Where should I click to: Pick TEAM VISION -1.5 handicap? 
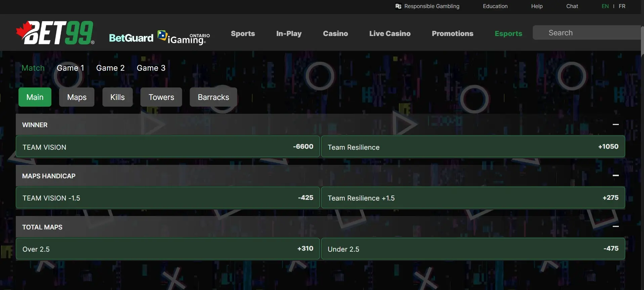[168, 198]
